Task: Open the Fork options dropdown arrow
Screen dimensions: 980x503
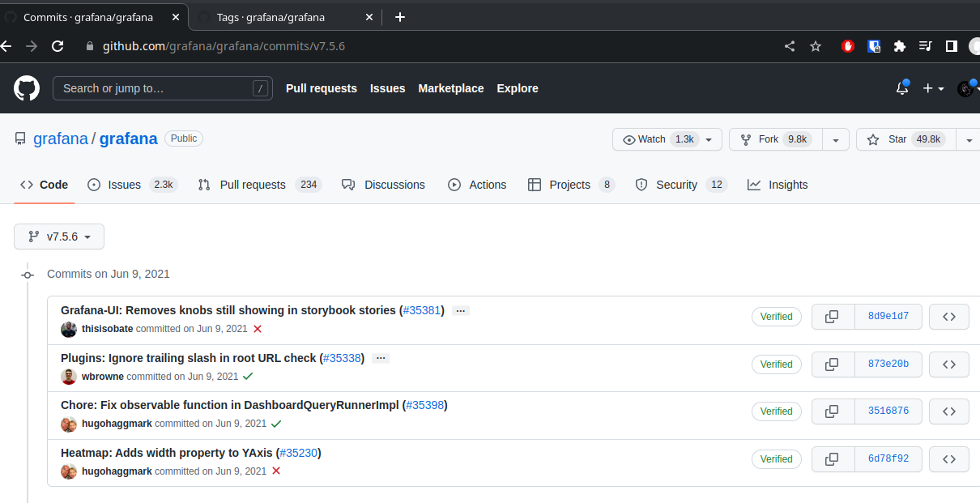Action: [x=835, y=139]
